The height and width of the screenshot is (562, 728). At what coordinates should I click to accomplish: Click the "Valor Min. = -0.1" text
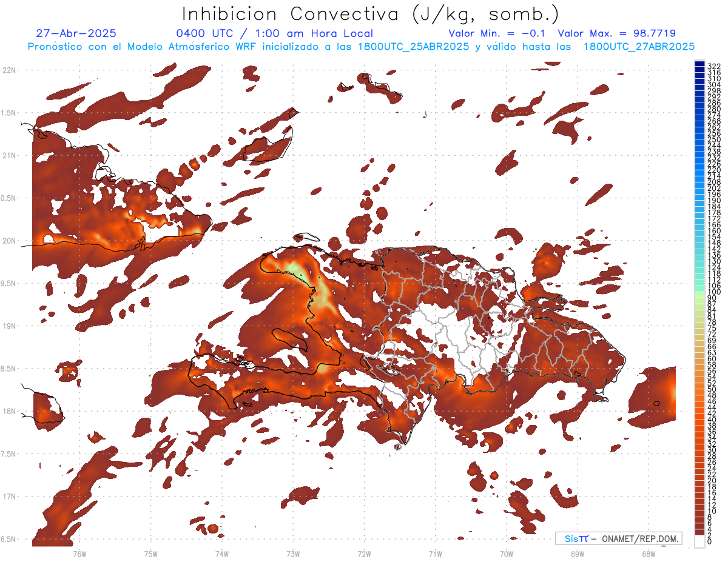tap(497, 34)
